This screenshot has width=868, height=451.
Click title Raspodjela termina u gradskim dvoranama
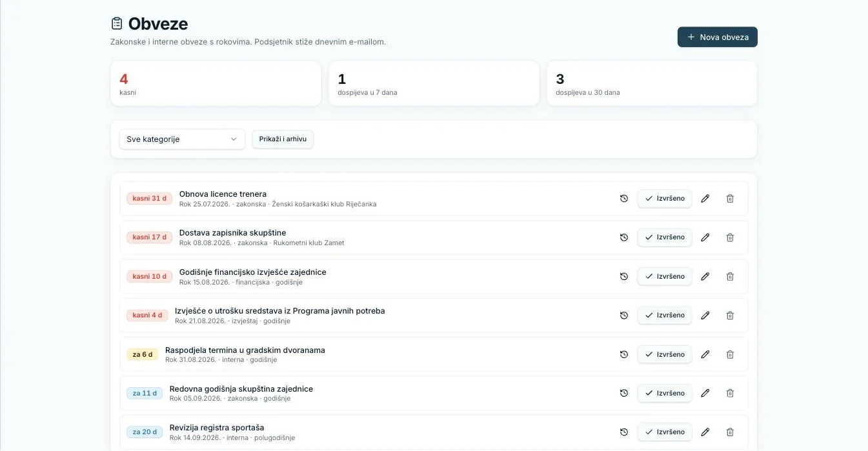click(245, 350)
